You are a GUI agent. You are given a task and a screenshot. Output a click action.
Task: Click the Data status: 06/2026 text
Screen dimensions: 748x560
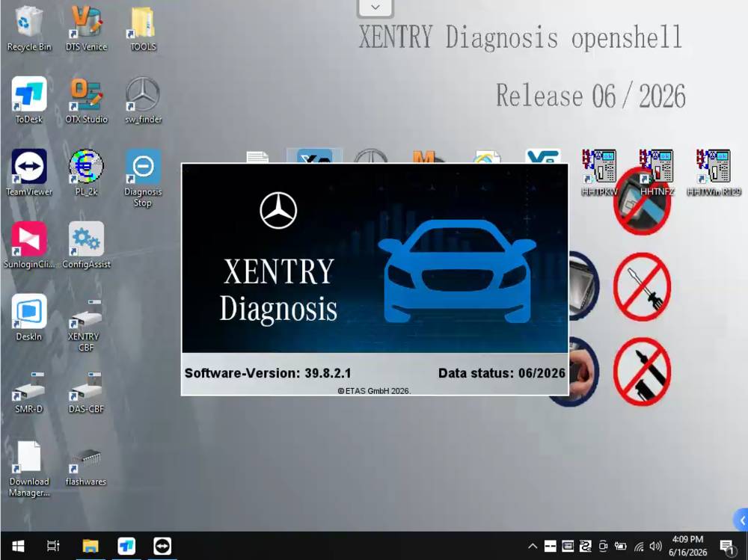pyautogui.click(x=501, y=373)
